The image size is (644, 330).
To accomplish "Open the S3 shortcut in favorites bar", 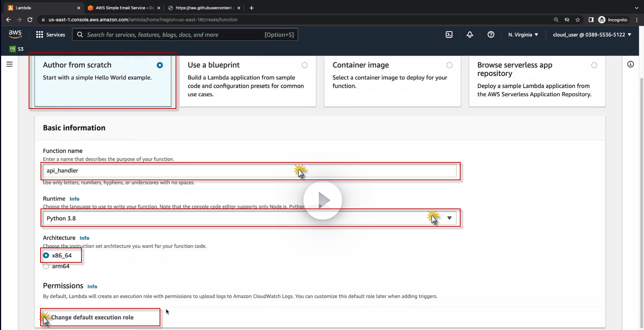I will [x=17, y=49].
